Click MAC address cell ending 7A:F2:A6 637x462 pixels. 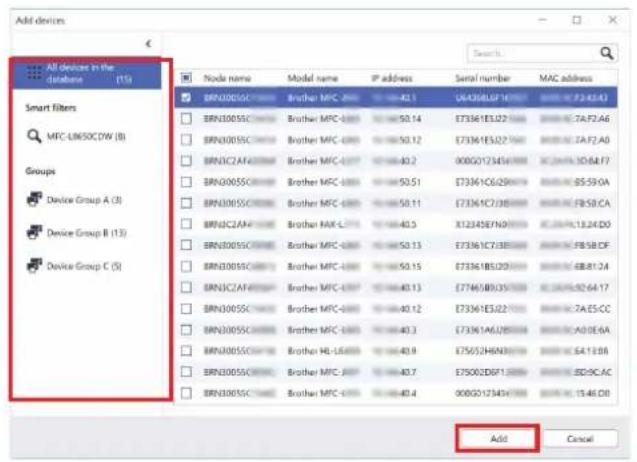tap(574, 119)
